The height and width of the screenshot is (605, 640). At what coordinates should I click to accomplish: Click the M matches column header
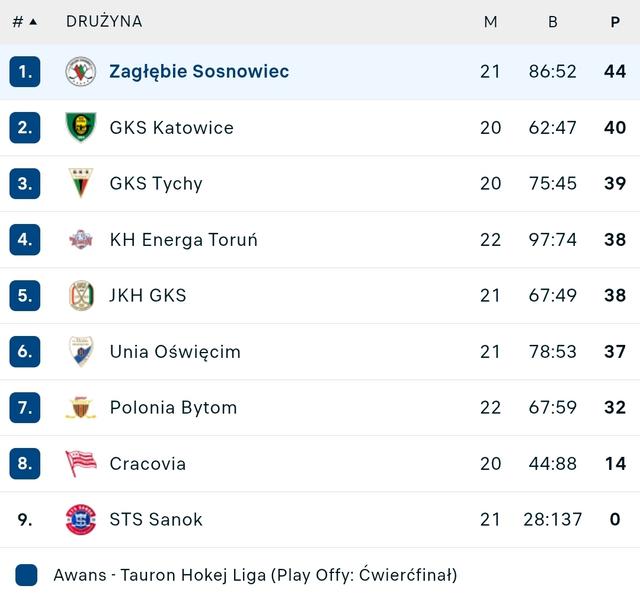pyautogui.click(x=490, y=21)
